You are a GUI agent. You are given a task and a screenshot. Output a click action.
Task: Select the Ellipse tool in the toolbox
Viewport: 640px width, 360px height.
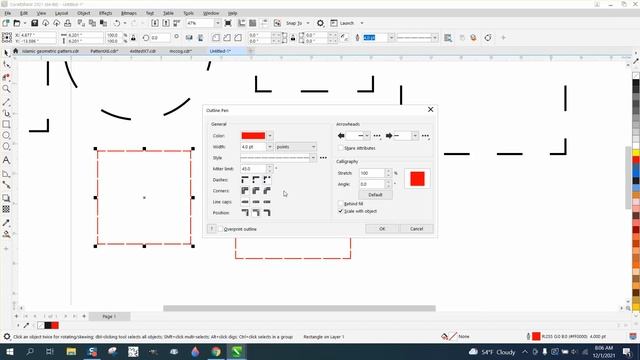tap(7, 136)
